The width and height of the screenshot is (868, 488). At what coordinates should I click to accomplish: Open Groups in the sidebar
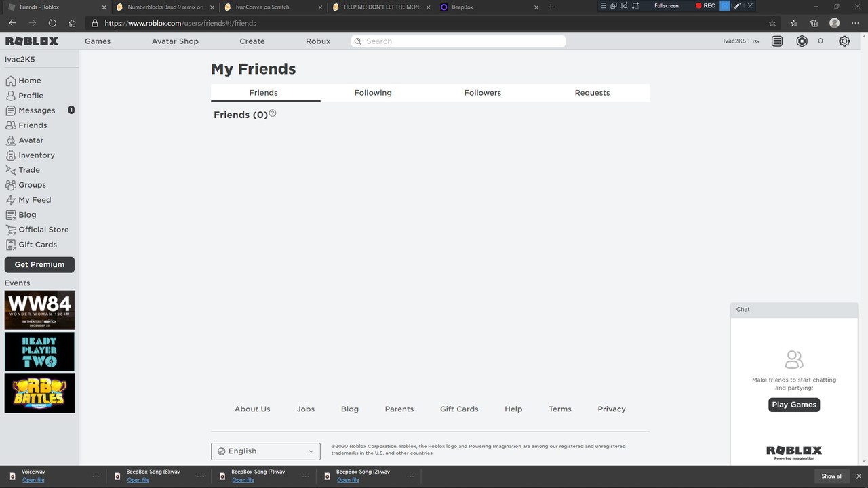(26, 185)
